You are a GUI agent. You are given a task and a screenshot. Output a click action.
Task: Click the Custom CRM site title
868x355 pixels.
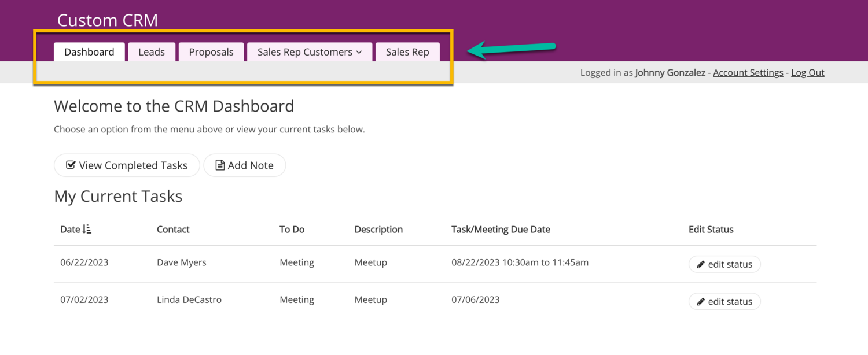click(108, 21)
